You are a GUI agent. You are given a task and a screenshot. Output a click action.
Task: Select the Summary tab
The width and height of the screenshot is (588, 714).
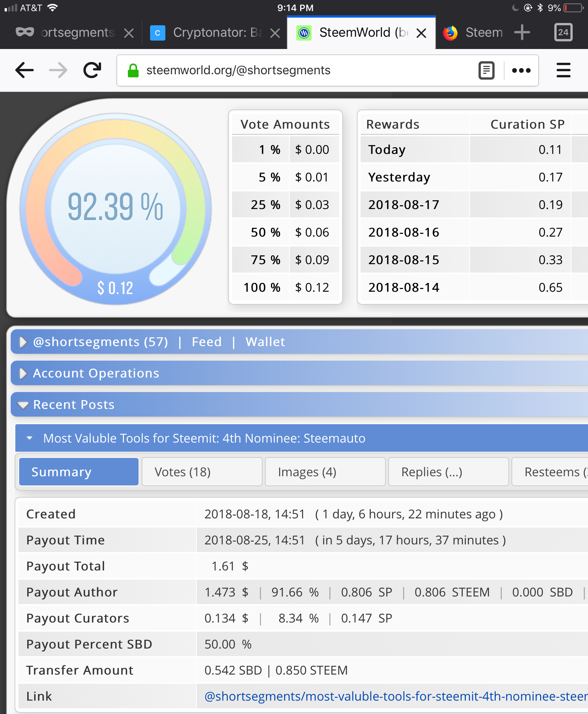pos(79,472)
